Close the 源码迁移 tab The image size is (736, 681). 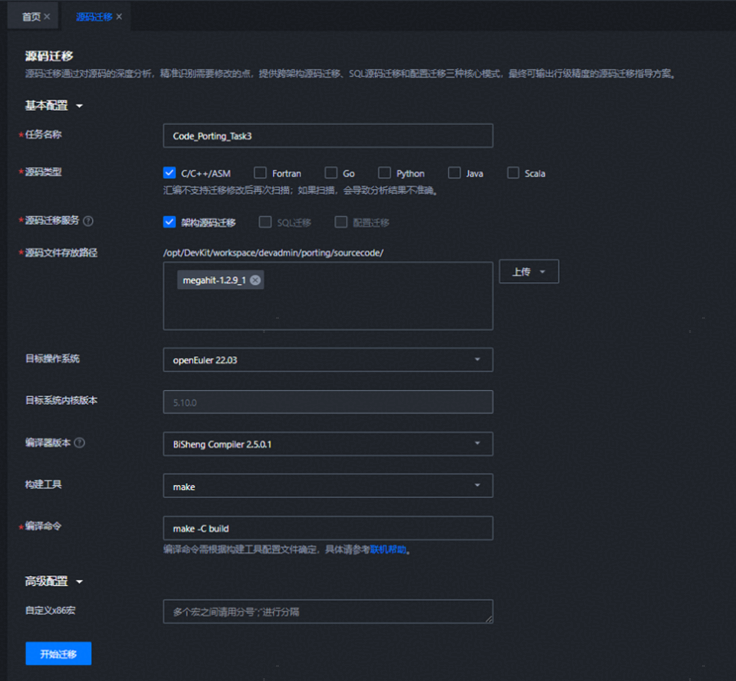click(119, 17)
